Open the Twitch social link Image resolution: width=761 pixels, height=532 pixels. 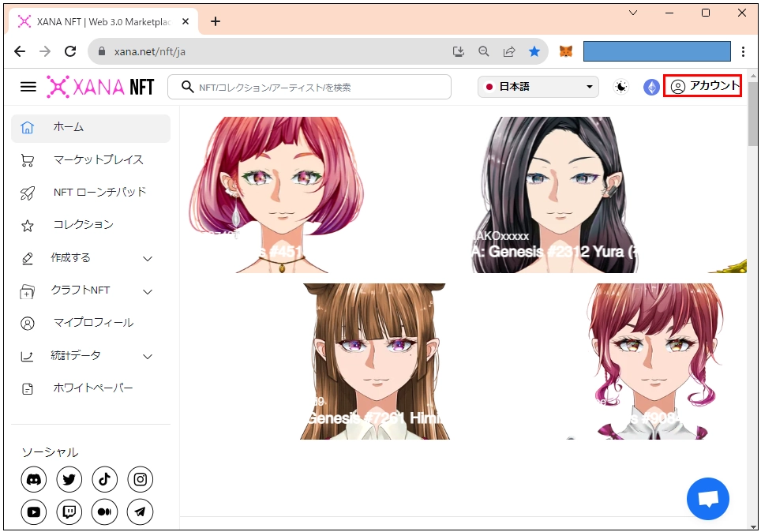pos(69,511)
